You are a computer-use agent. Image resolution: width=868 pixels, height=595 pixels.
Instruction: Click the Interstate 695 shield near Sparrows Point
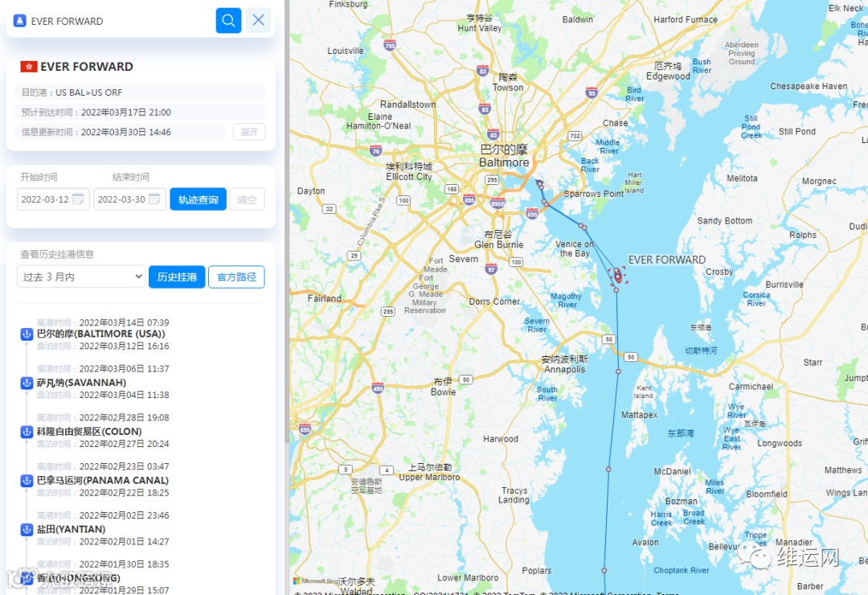pyautogui.click(x=532, y=213)
